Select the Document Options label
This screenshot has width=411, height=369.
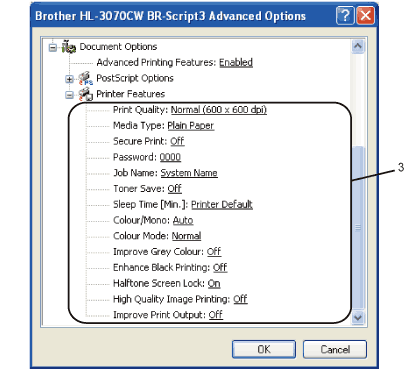pyautogui.click(x=118, y=47)
